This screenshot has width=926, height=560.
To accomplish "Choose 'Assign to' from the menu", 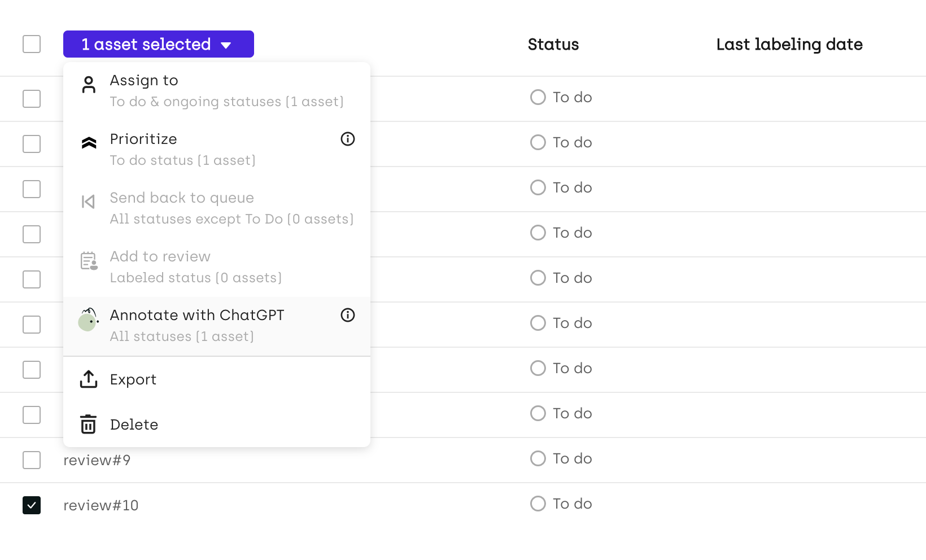I will (144, 81).
